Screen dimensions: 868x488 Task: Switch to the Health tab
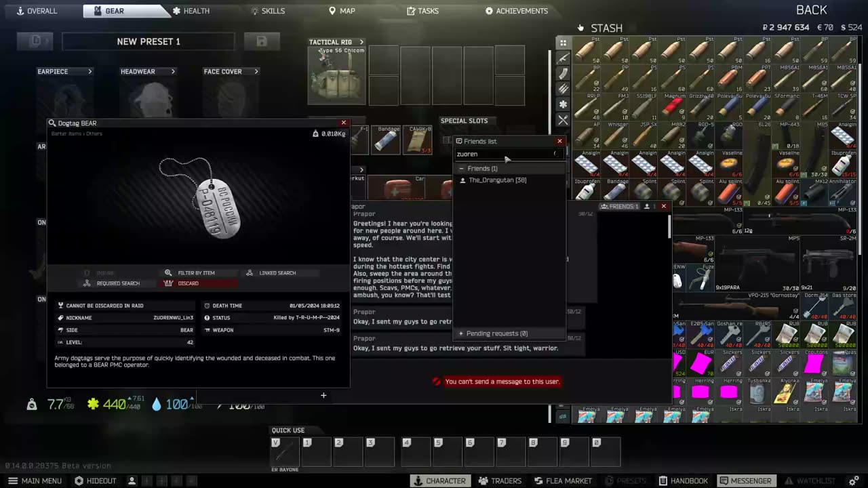point(191,11)
